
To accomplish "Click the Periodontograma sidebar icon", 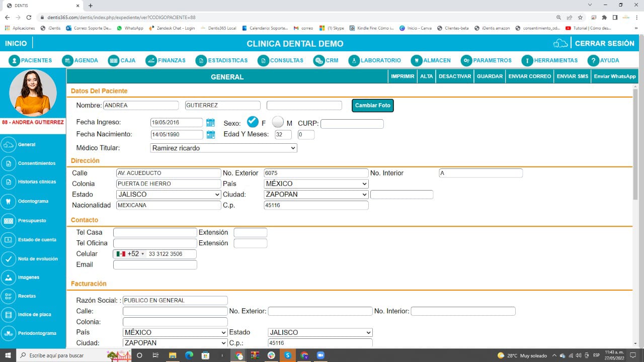I will point(8,333).
